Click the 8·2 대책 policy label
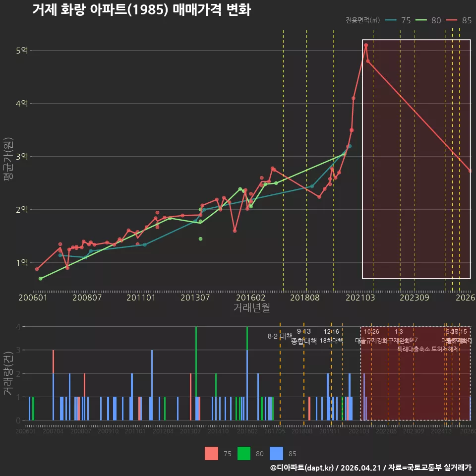The height and width of the screenshot is (476, 476). click(280, 336)
